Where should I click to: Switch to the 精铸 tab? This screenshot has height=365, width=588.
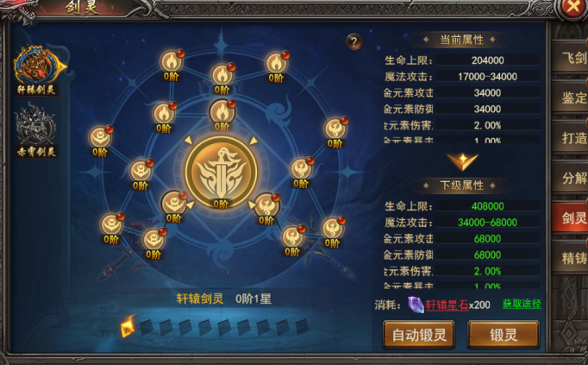pos(572,258)
